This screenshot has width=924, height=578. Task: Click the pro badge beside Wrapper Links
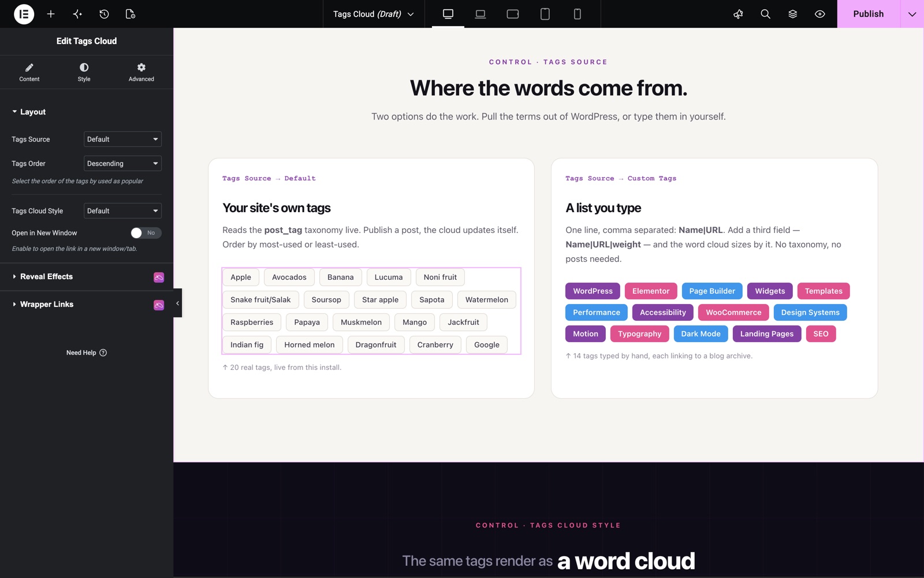pos(159,305)
